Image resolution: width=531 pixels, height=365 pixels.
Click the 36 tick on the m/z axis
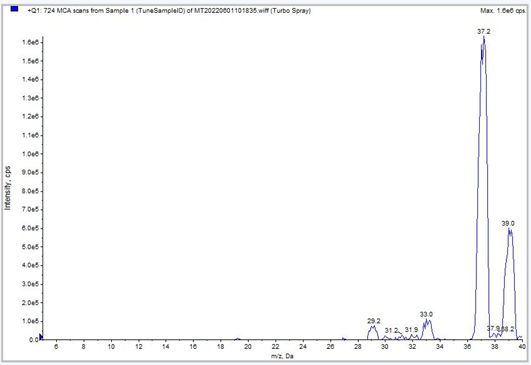[467, 346]
